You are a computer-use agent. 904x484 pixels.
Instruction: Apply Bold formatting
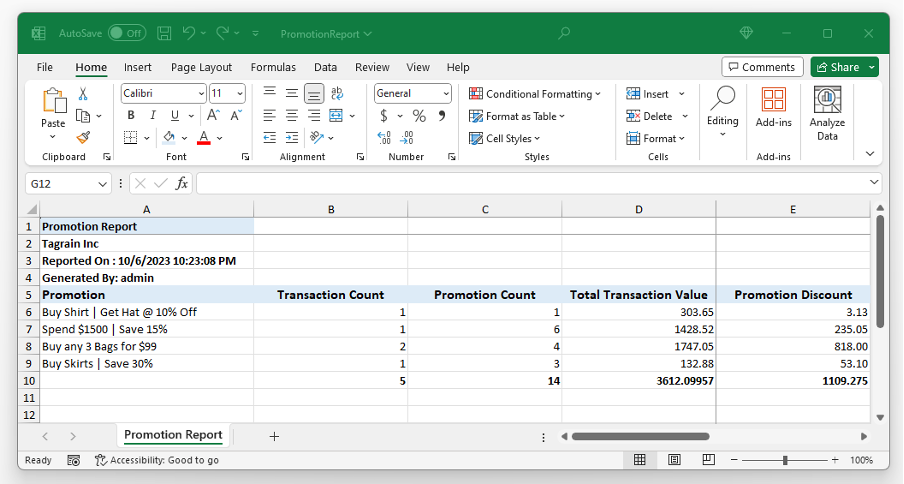[x=131, y=116]
